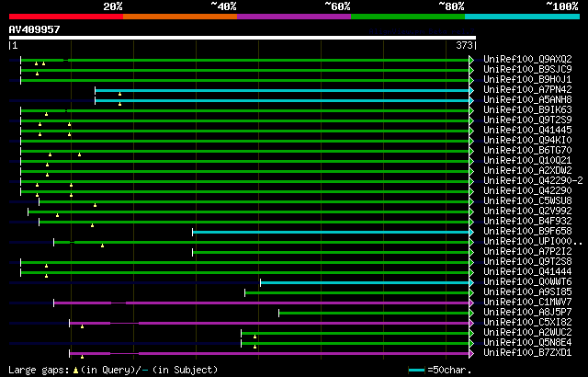Select the UniRef100_B7ZXD1 label
Image resolution: width=588 pixels, height=377 pixels.
coord(527,353)
